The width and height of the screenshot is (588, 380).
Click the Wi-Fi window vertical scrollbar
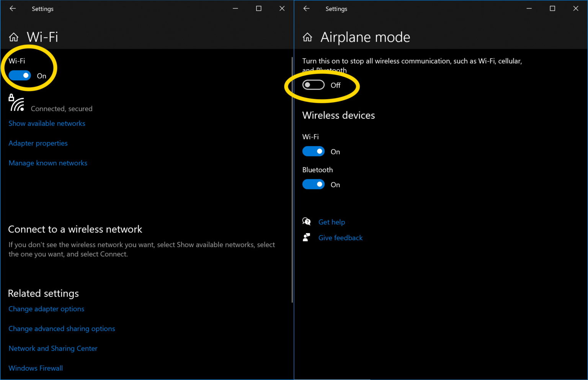292,180
